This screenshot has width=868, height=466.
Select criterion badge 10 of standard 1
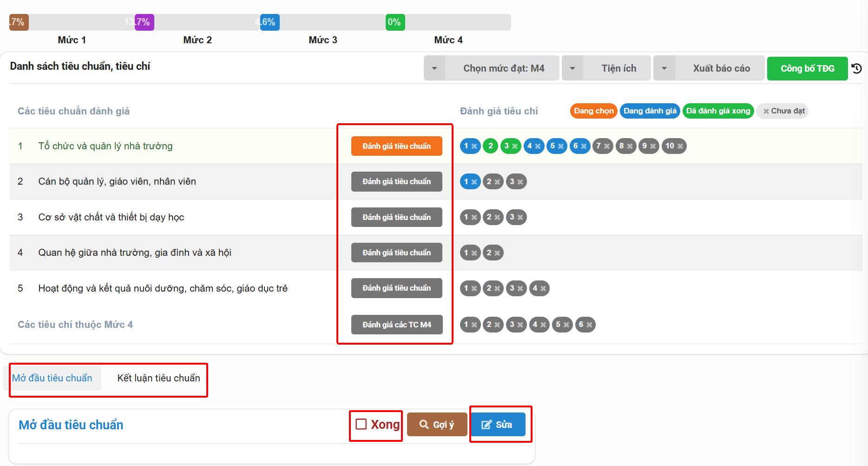click(674, 146)
